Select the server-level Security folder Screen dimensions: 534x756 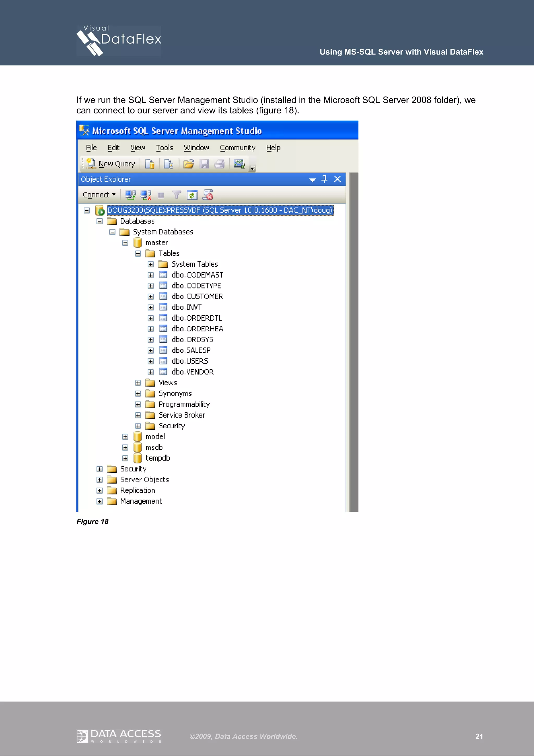pyautogui.click(x=133, y=469)
